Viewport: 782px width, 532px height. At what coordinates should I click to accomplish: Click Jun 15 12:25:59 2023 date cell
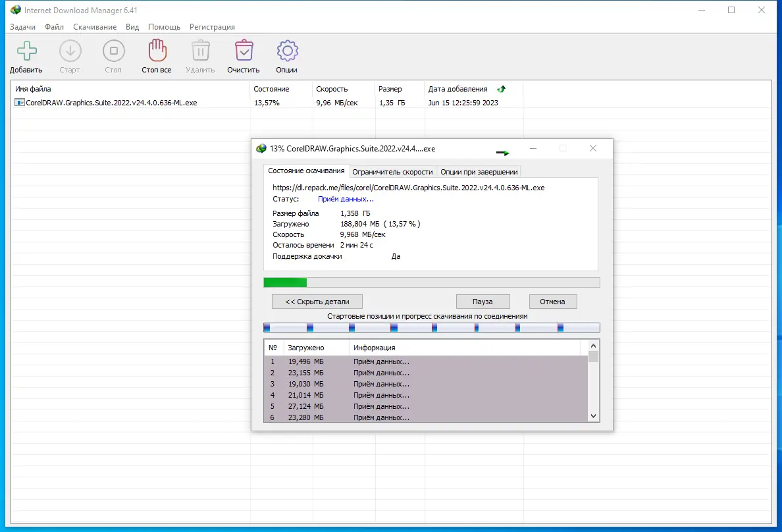[463, 102]
